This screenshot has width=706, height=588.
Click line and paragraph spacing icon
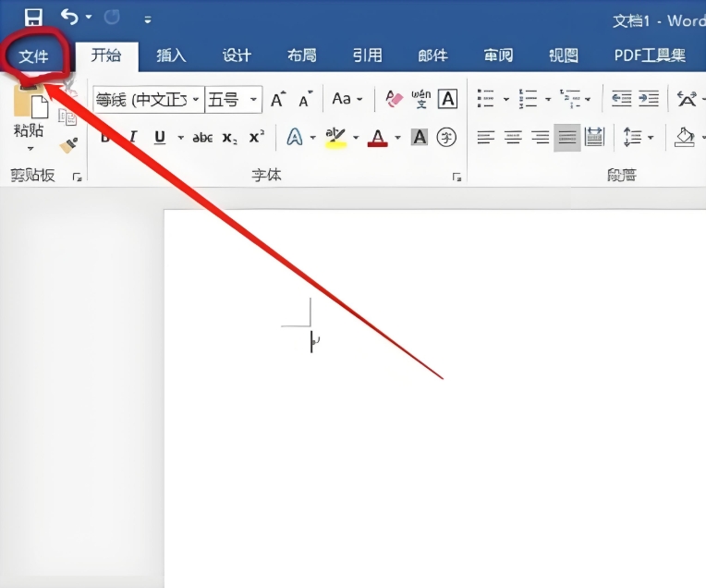point(632,137)
